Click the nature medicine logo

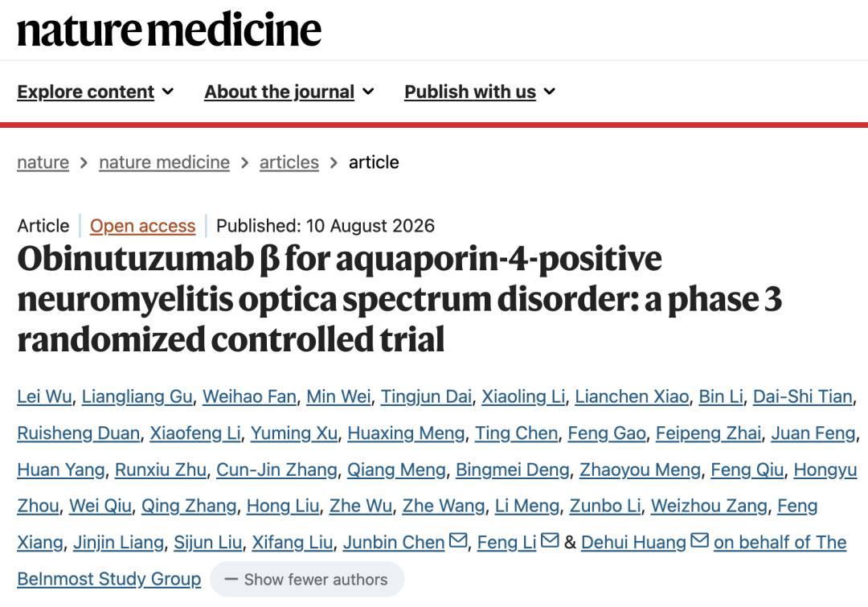coord(170,30)
